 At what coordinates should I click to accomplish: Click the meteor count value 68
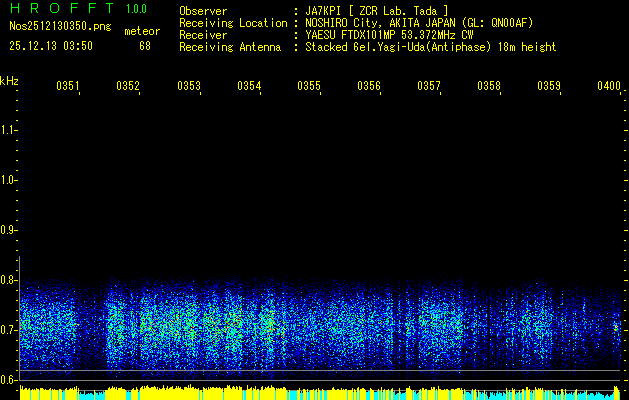point(145,46)
